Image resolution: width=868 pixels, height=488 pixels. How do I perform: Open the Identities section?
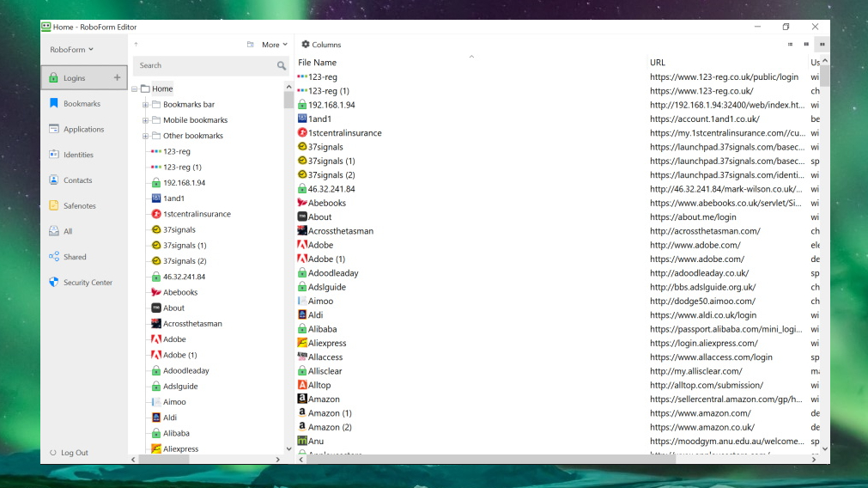pos(78,155)
